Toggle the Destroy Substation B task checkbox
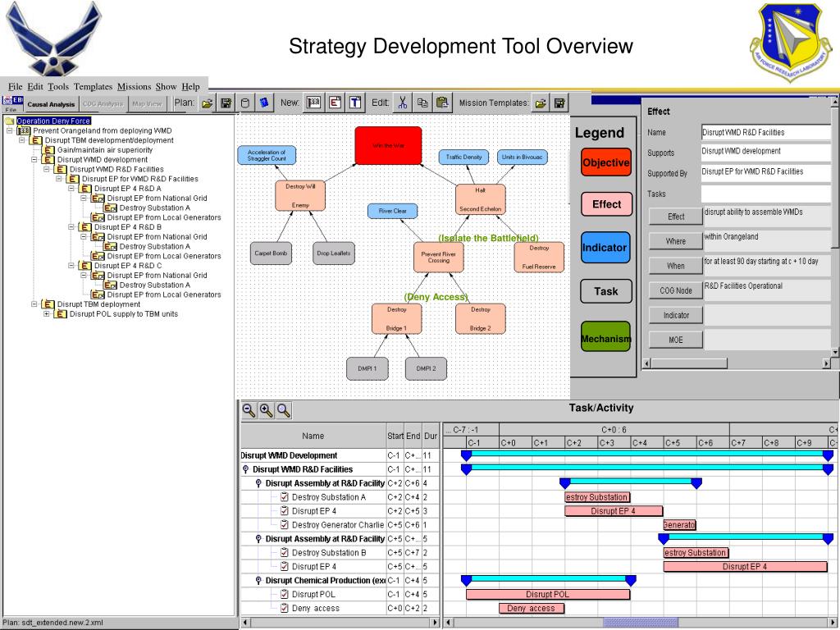The height and width of the screenshot is (630, 840). [x=285, y=552]
